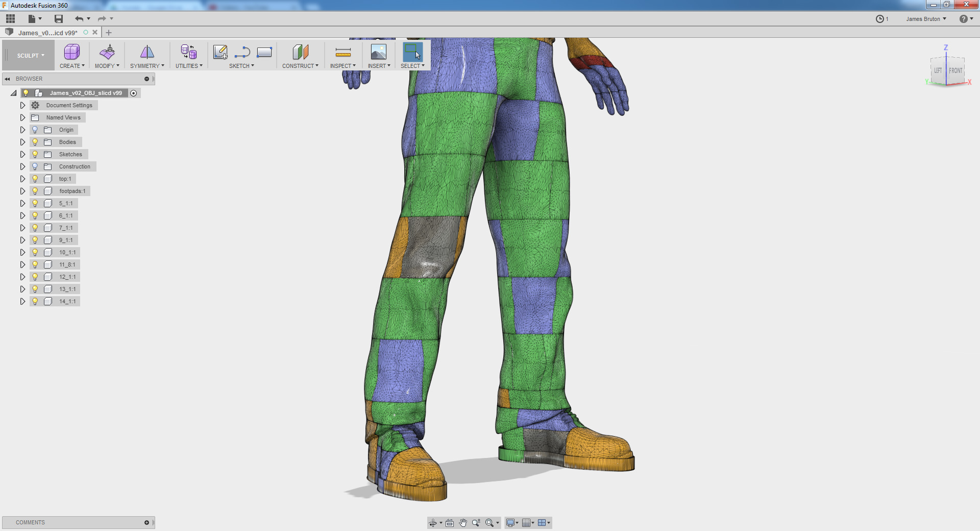Show the Origin folder via its lightbulb
This screenshot has height=531, width=980.
click(x=35, y=130)
